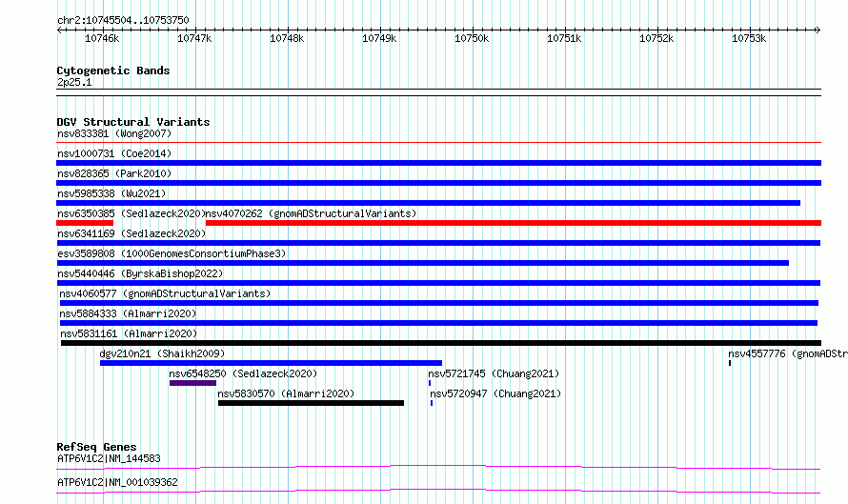Screen dimensions: 848x504
Task: Click the black bar under nsv5830570
Action: click(x=311, y=403)
